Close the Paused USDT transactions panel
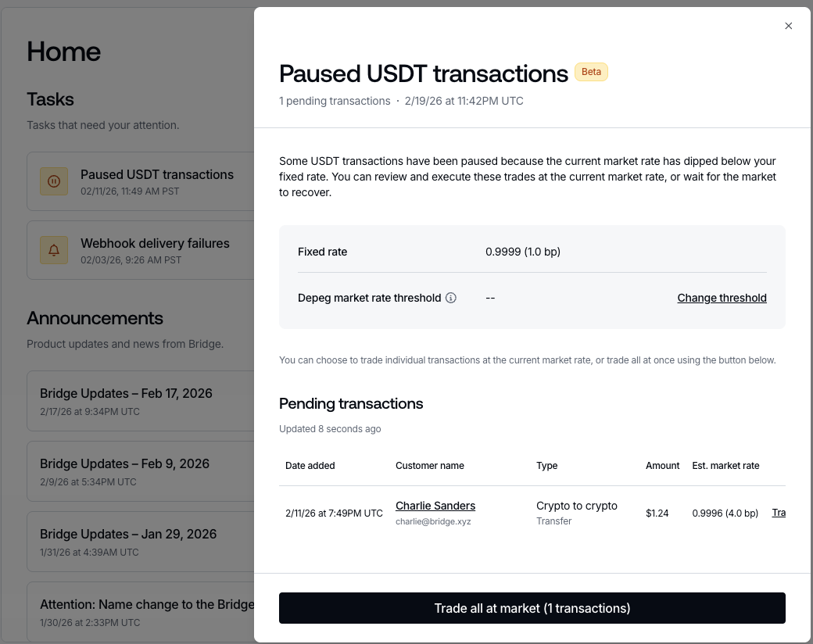Viewport: 813px width, 644px height. [788, 26]
